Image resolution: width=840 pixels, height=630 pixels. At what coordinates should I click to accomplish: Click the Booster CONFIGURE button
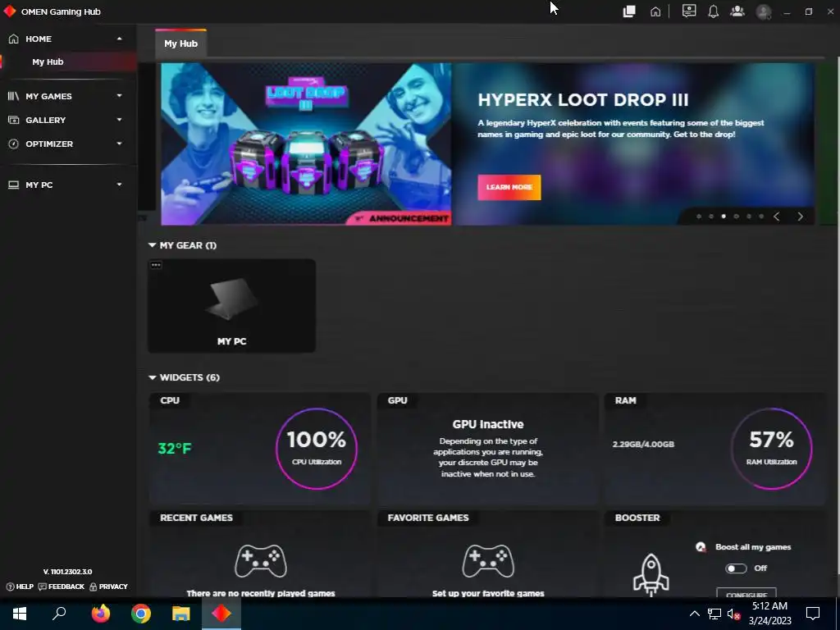pyautogui.click(x=746, y=593)
